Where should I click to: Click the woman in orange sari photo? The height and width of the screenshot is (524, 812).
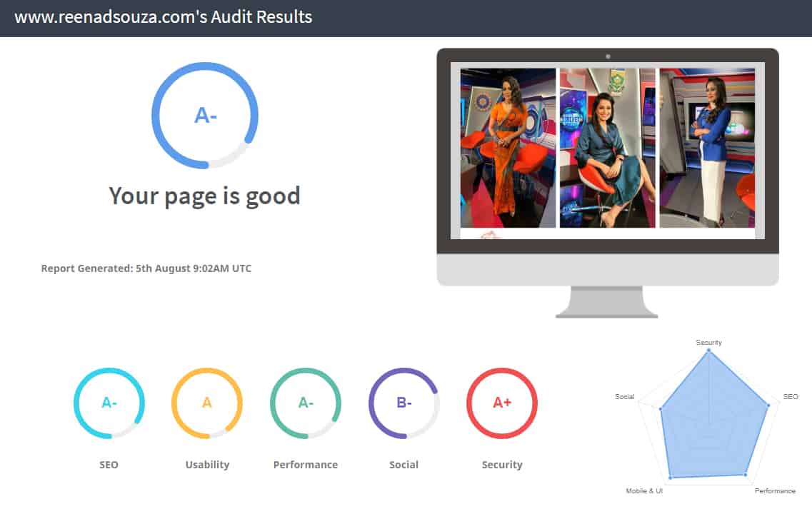[x=508, y=148]
